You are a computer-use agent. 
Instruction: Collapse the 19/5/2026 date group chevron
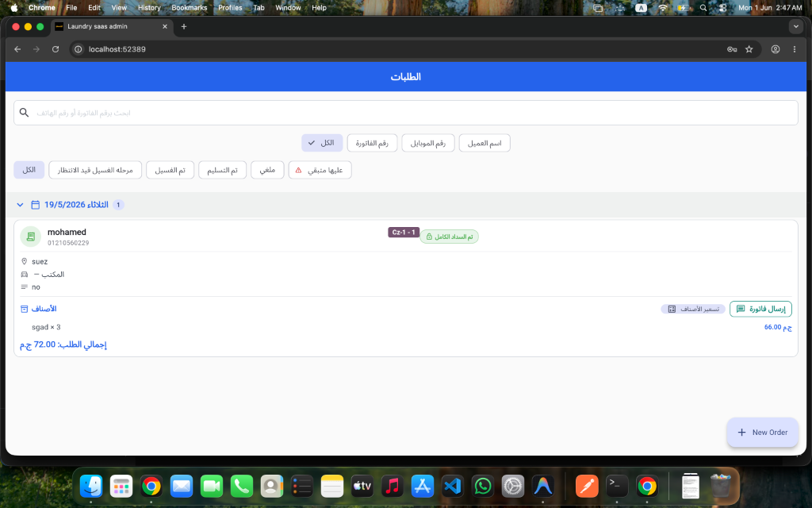click(20, 205)
